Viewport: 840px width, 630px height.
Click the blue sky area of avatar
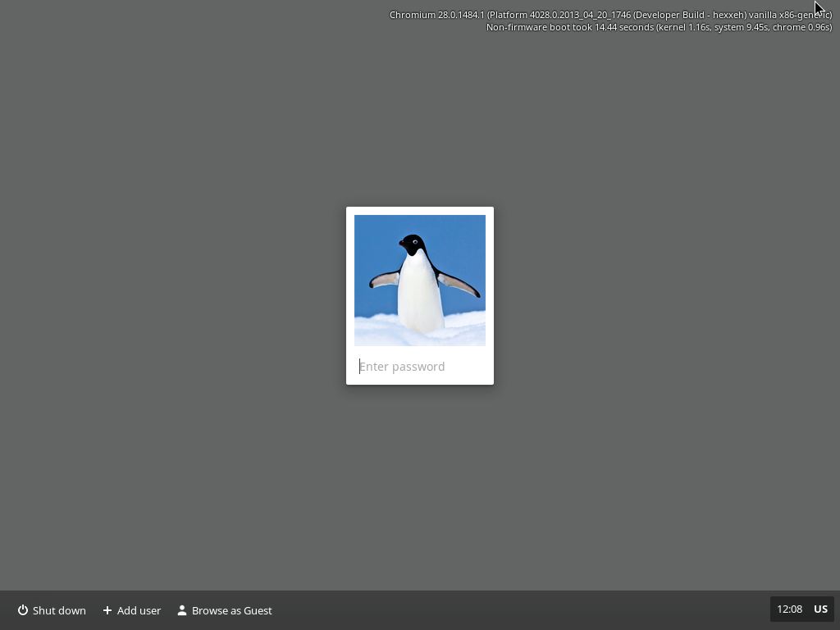coord(459,238)
